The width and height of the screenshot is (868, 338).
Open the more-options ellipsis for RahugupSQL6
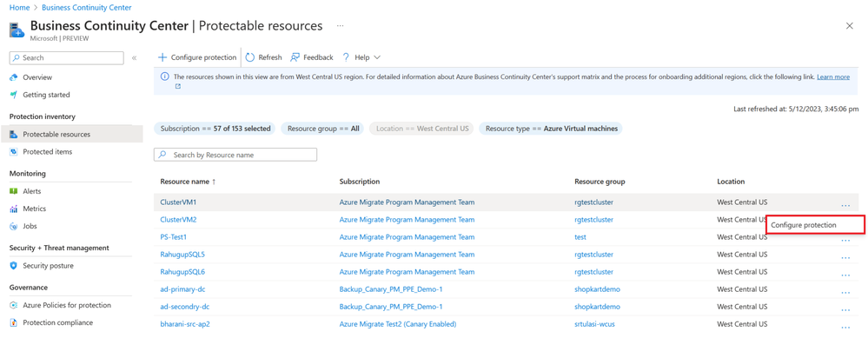(845, 275)
